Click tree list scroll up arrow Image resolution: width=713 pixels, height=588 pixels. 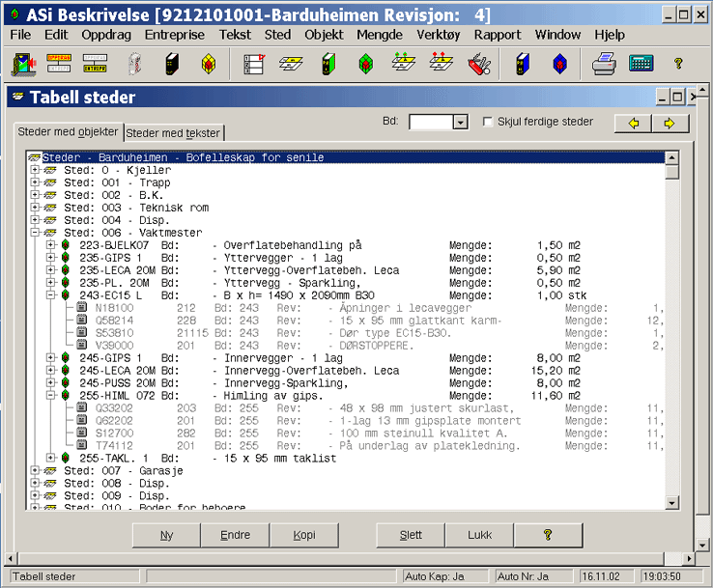tap(672, 157)
